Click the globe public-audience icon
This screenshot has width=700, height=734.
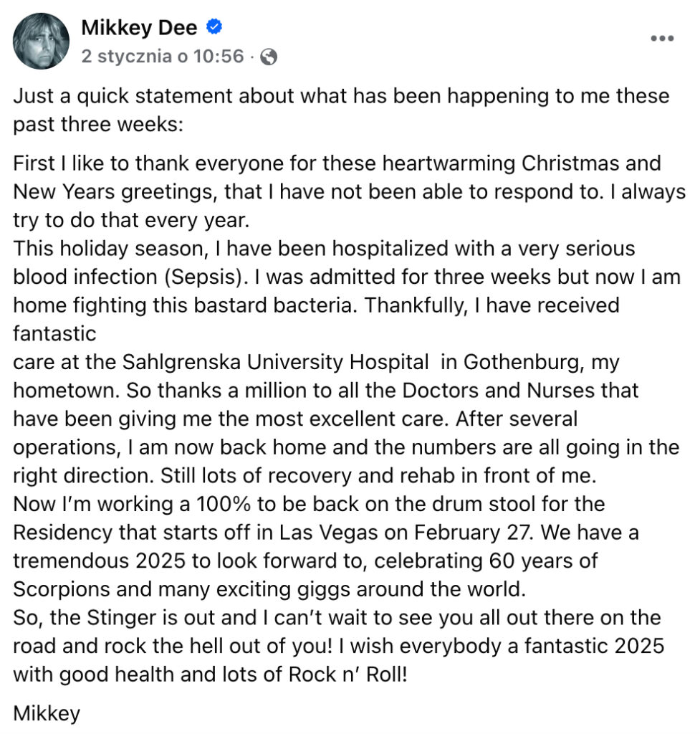point(269,57)
